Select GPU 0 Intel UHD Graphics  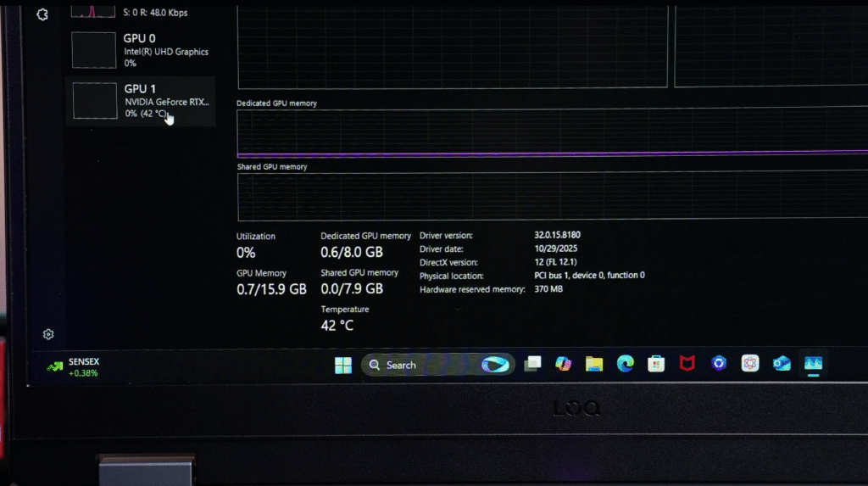(x=140, y=50)
